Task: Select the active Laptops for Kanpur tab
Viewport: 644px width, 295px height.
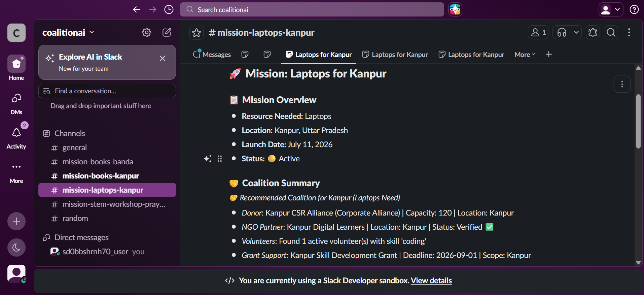Action: coord(319,55)
